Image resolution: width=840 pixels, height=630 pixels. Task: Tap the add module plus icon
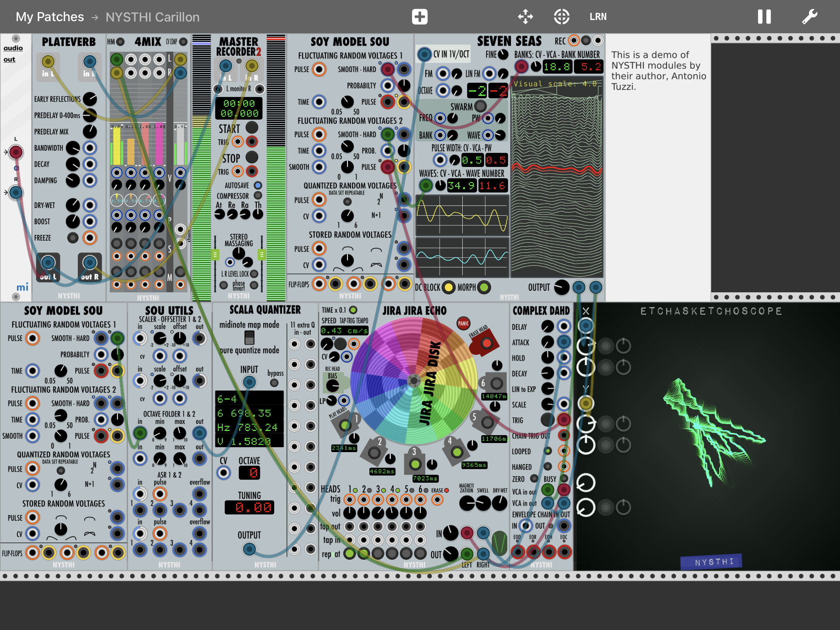click(420, 17)
